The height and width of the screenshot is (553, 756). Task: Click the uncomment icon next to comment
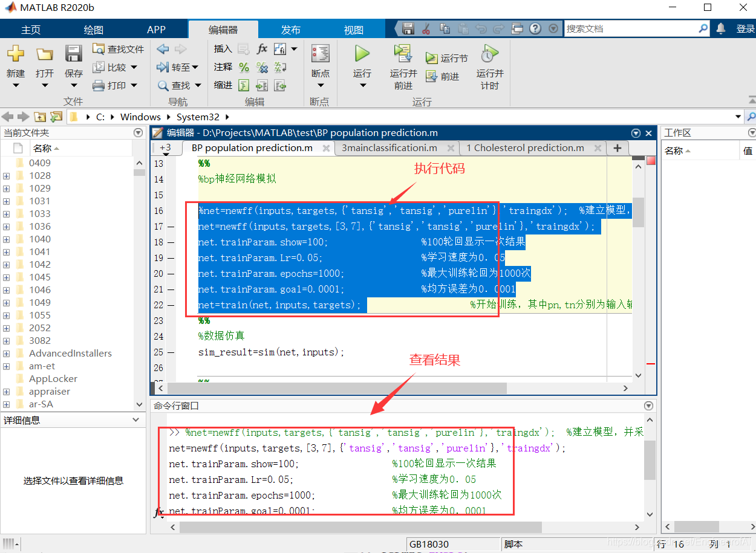262,67
